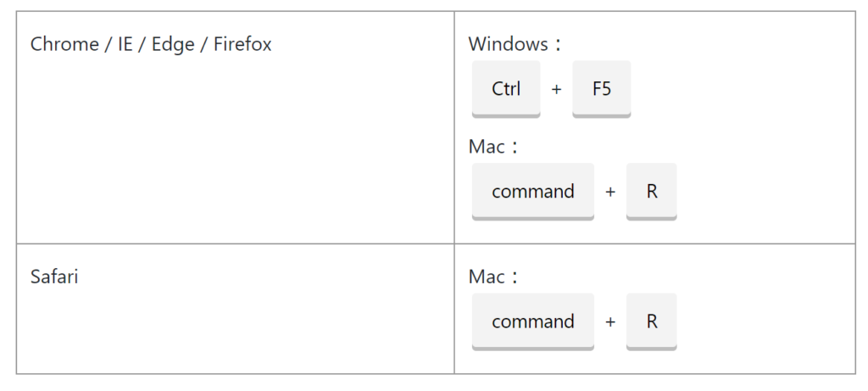Click the 'Windows:' label
Viewport: 868px width, 391px height.
515,44
